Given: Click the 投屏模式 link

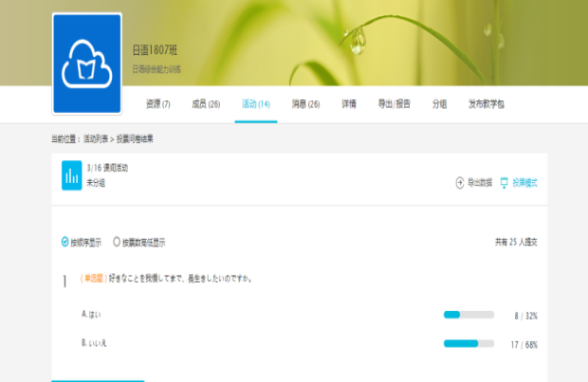Looking at the screenshot, I should click(x=524, y=182).
